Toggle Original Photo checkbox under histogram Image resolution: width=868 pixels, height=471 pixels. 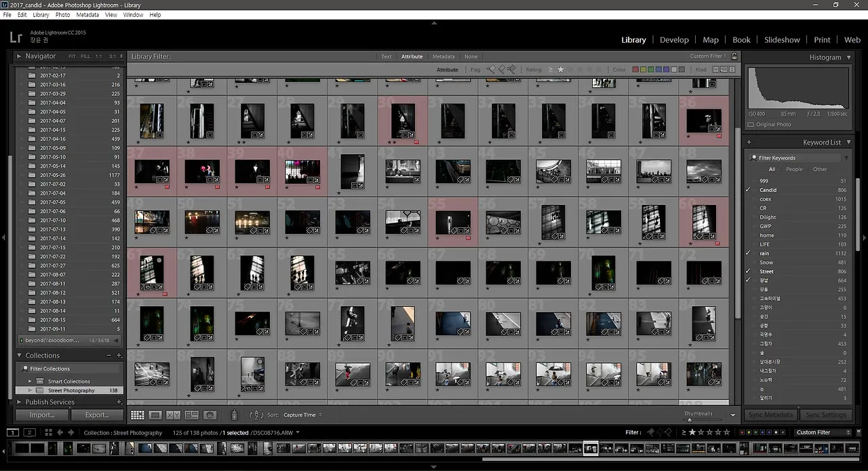click(x=751, y=125)
